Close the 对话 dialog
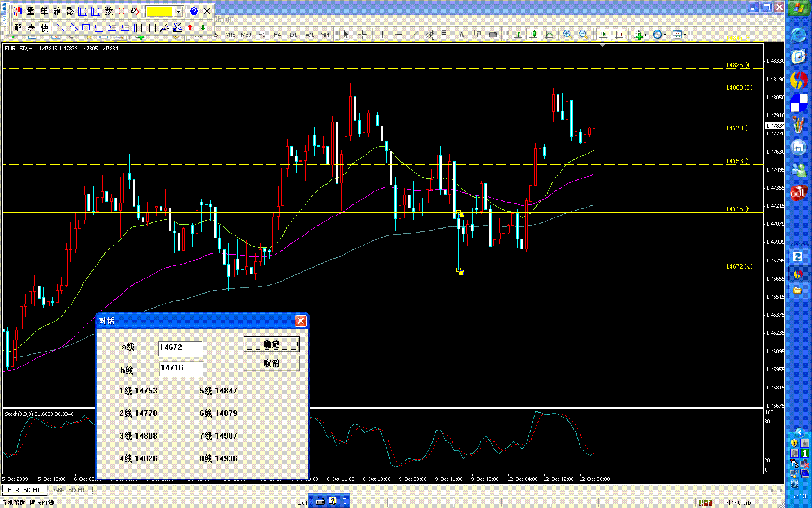 tap(301, 321)
